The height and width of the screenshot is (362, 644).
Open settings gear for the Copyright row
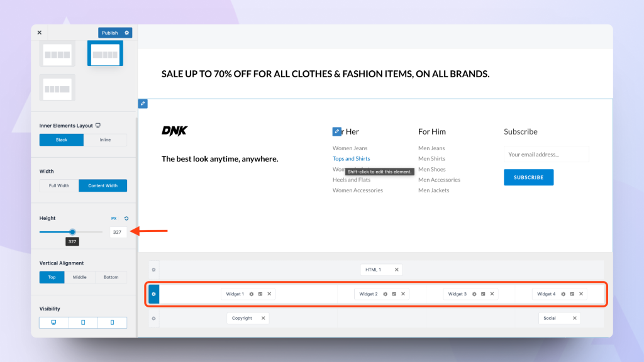153,318
